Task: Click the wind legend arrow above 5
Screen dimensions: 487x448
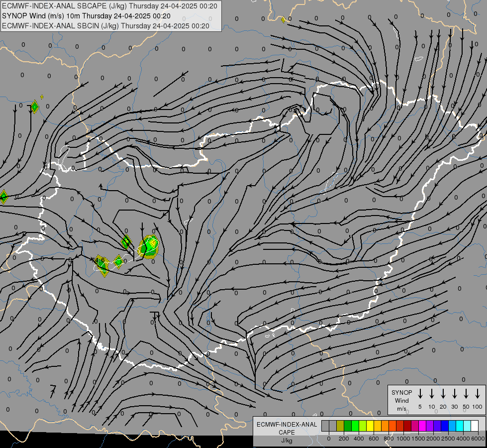Action: click(420, 394)
